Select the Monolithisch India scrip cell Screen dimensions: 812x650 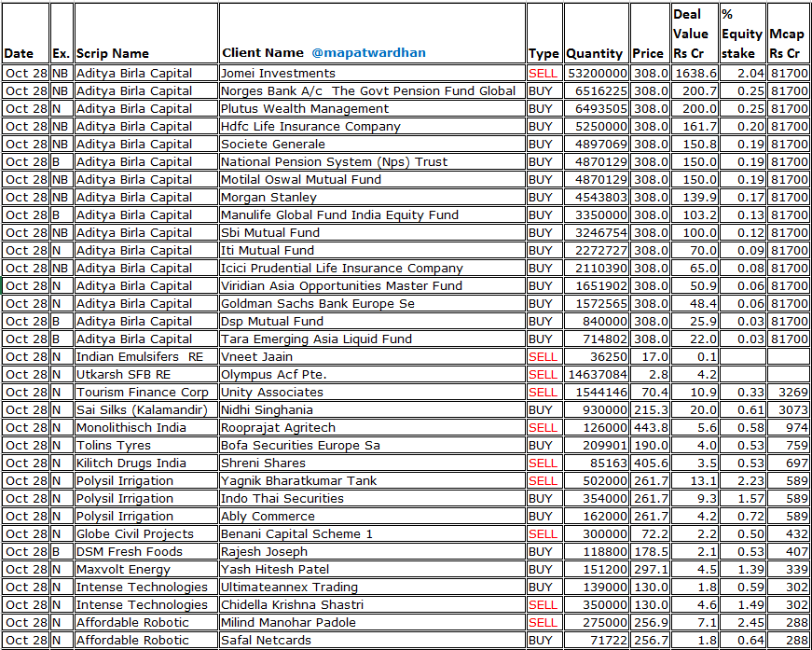tap(146, 428)
